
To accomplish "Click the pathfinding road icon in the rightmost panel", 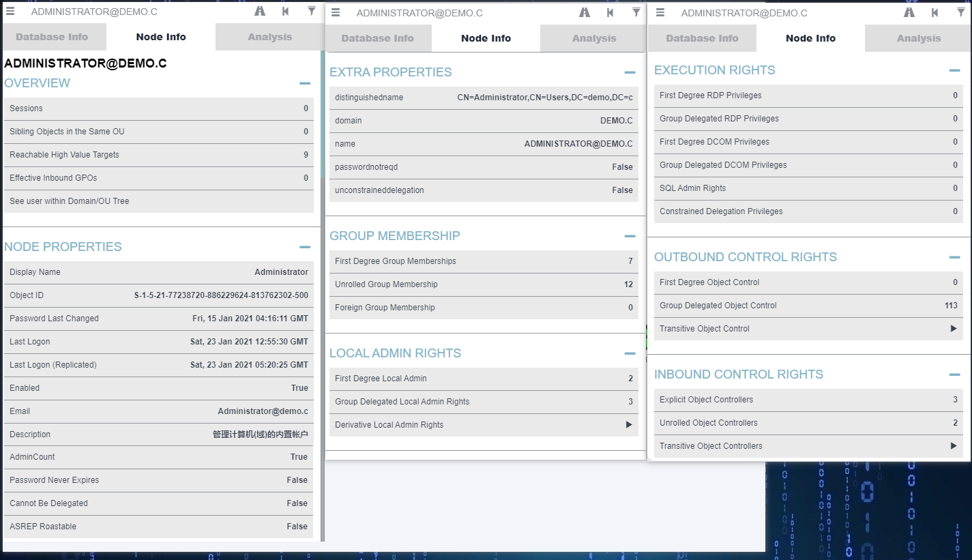I will tap(909, 12).
